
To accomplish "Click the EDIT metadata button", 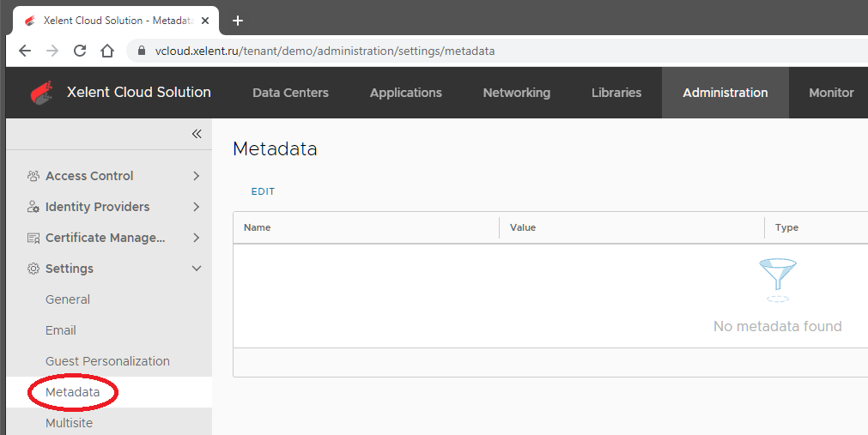I will [x=263, y=191].
